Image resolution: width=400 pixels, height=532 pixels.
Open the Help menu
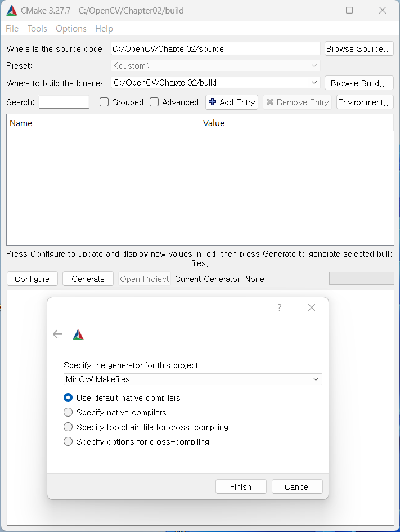[x=104, y=29]
